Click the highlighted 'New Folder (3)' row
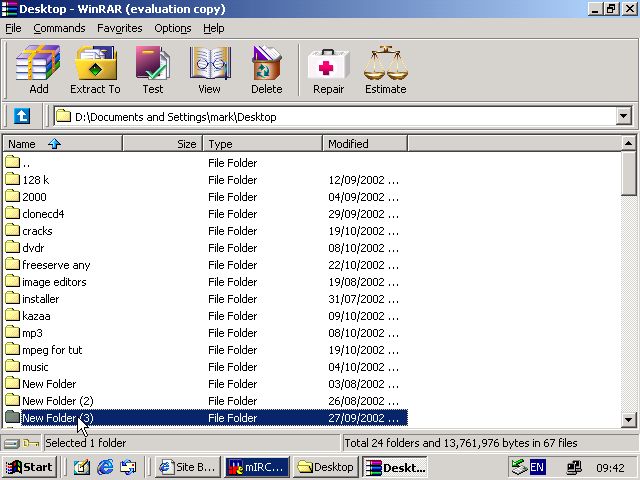This screenshot has height=480, width=640. click(x=206, y=418)
